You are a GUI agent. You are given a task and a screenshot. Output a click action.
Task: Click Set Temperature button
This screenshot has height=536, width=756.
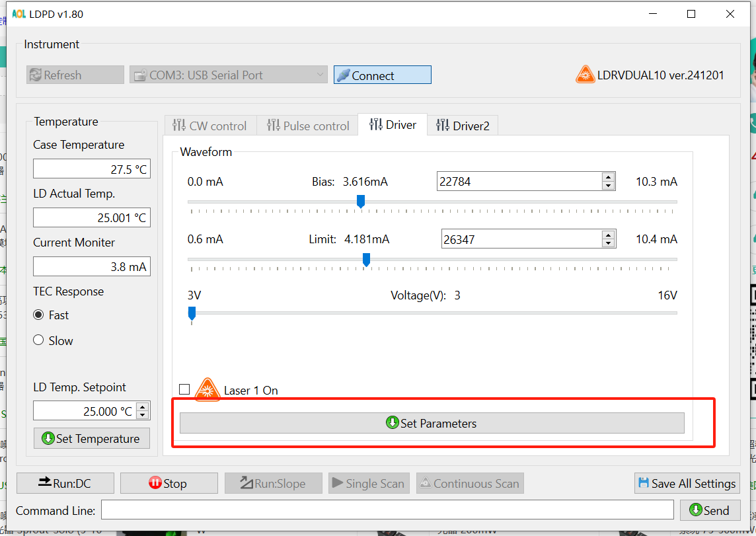tap(91, 438)
